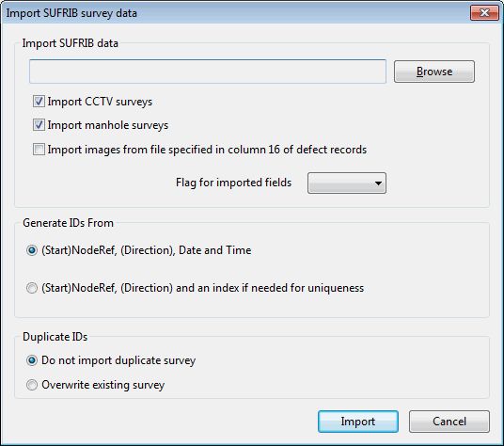
Task: Click the Browse button
Action: click(x=434, y=72)
